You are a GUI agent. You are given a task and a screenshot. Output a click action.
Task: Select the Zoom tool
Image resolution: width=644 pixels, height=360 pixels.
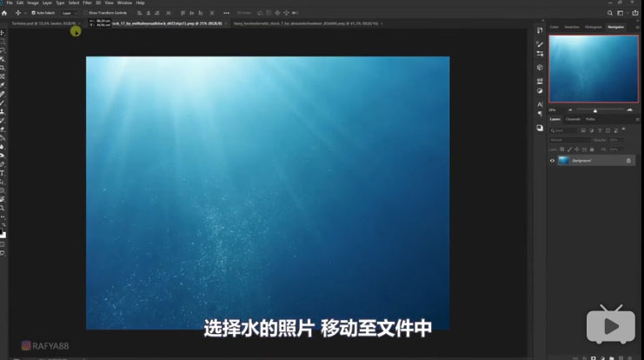3,209
